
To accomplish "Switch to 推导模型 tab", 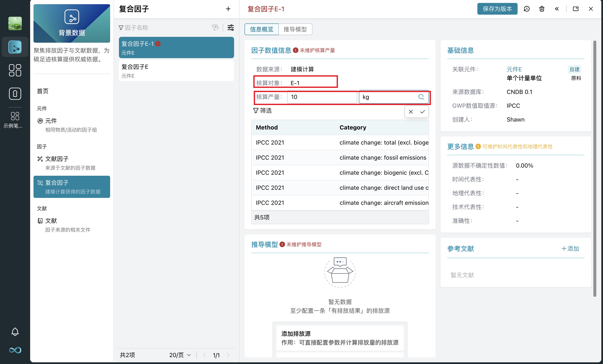I will tap(295, 29).
